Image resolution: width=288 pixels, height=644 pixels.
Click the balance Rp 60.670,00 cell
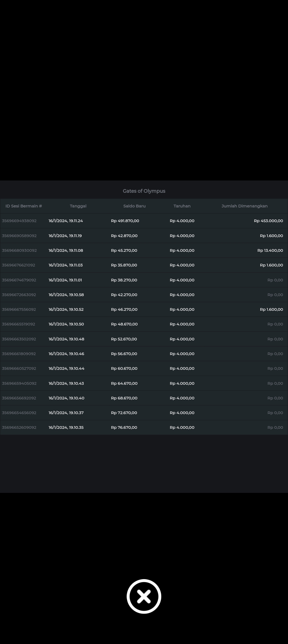124,368
